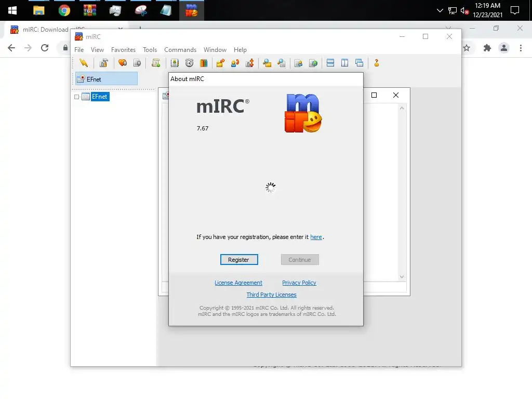Open the Privacy Policy link
532x399 pixels.
pos(299,283)
